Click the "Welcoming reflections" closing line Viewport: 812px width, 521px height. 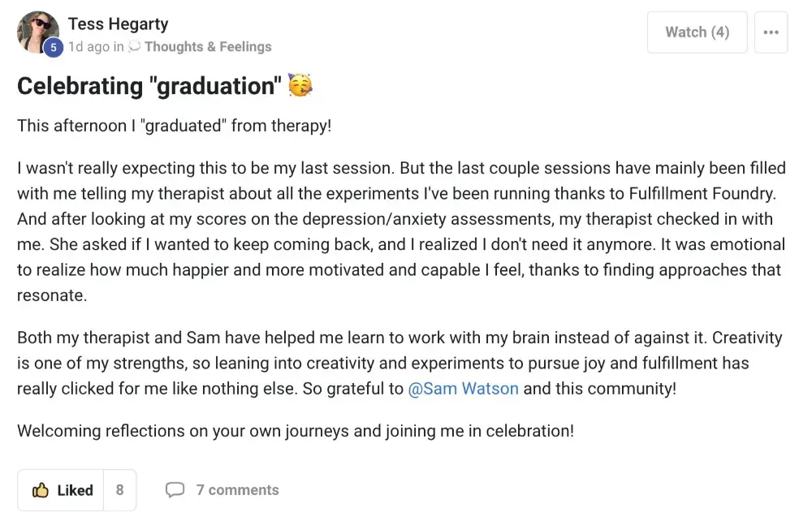coord(296,431)
